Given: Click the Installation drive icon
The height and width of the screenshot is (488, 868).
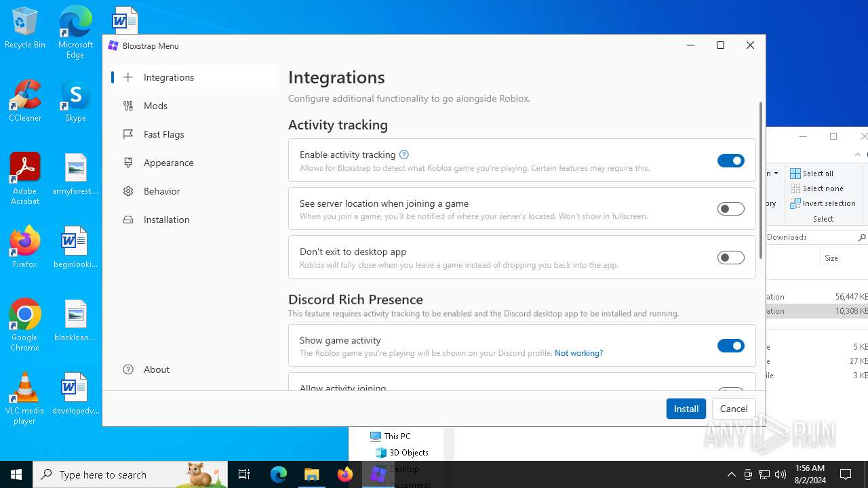Looking at the screenshot, I should click(x=128, y=220).
